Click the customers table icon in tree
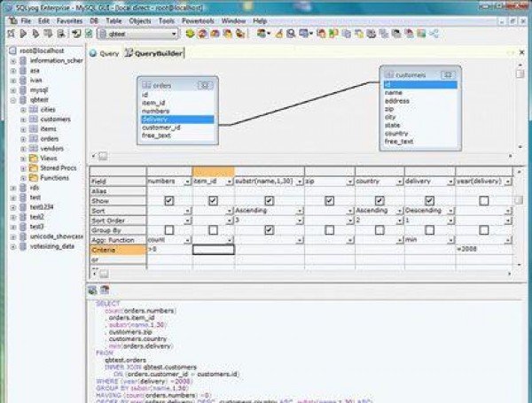 point(34,119)
